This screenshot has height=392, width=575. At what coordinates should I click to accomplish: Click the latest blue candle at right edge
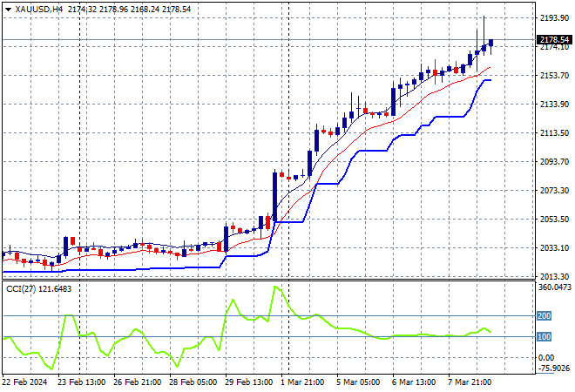point(490,44)
